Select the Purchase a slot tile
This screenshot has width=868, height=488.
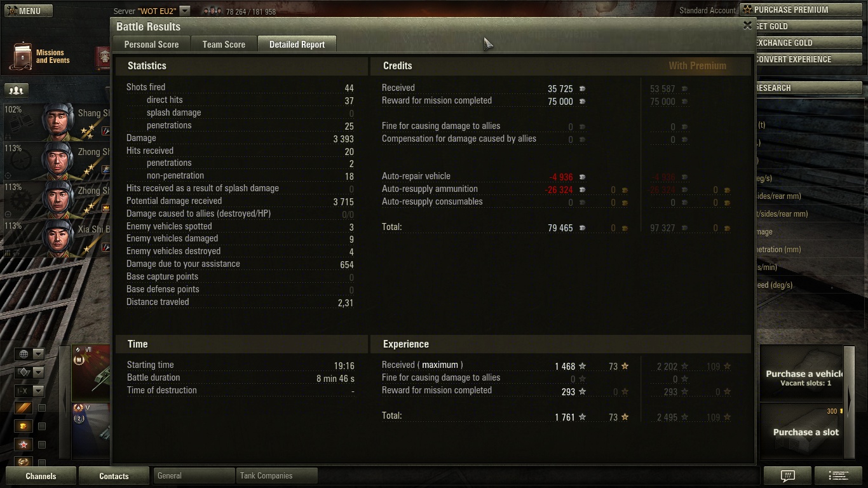(x=805, y=431)
